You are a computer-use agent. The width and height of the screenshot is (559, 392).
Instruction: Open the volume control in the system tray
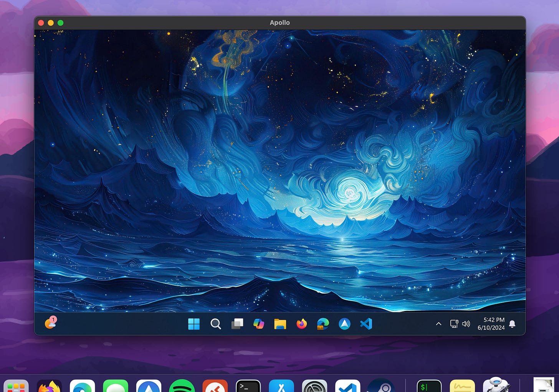466,324
